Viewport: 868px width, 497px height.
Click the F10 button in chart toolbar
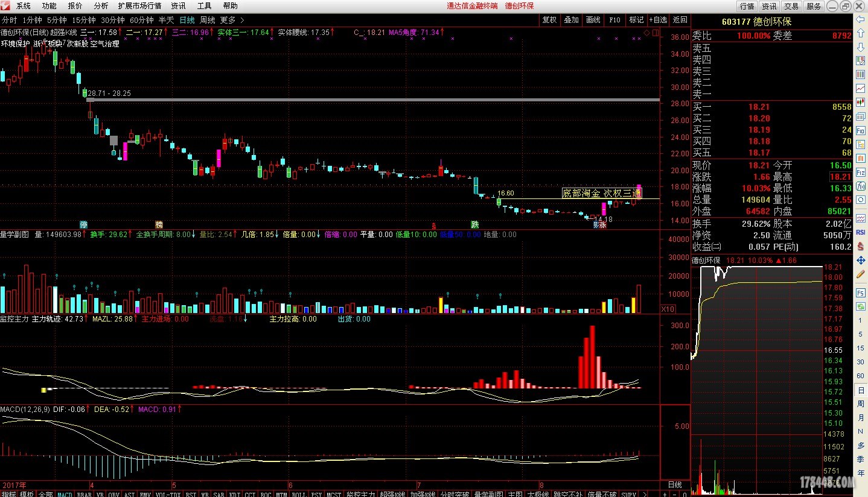point(614,20)
